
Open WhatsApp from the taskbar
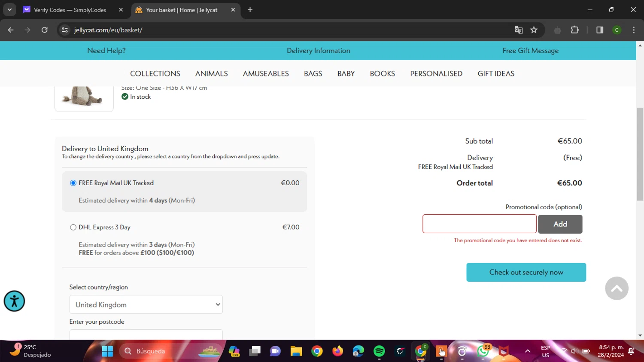[483, 351]
